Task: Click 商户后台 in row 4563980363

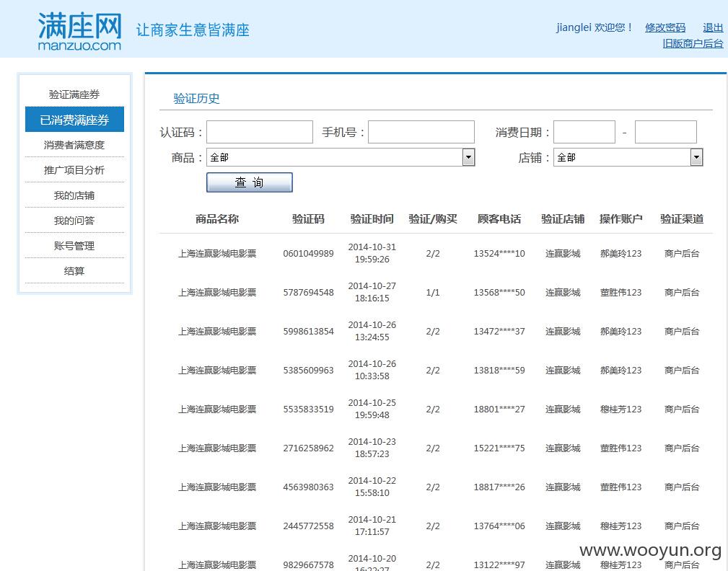Action: tap(682, 487)
